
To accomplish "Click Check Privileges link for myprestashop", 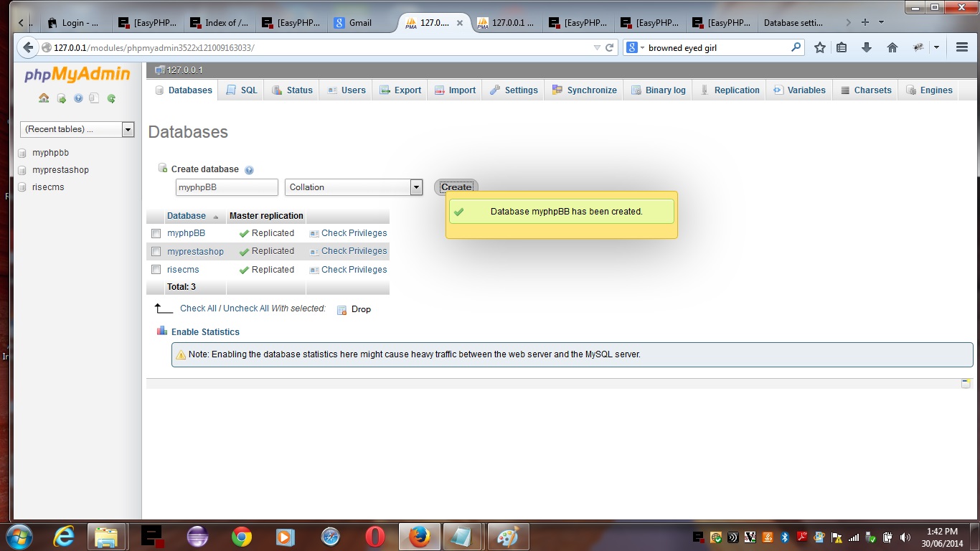I will click(354, 251).
